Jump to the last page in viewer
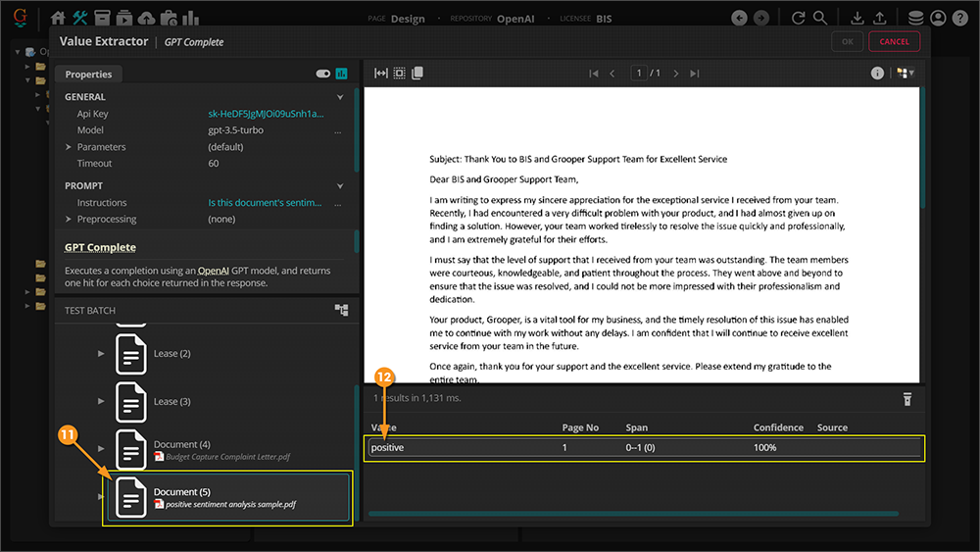Viewport: 980px width, 552px height. point(695,74)
